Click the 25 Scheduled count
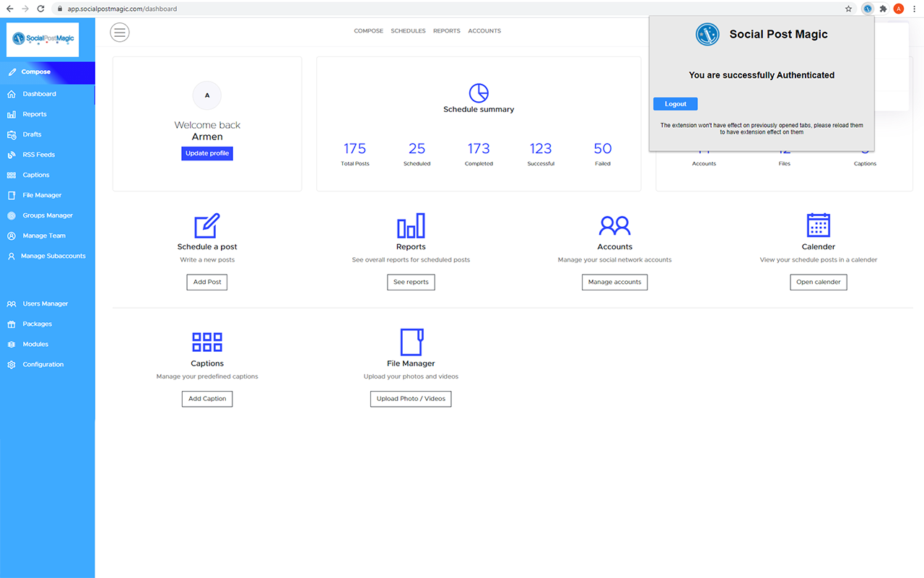Image resolution: width=924 pixels, height=578 pixels. click(x=417, y=148)
